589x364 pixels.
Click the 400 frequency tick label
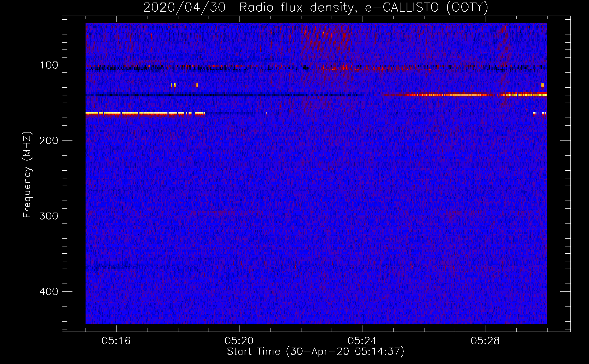[x=49, y=292]
